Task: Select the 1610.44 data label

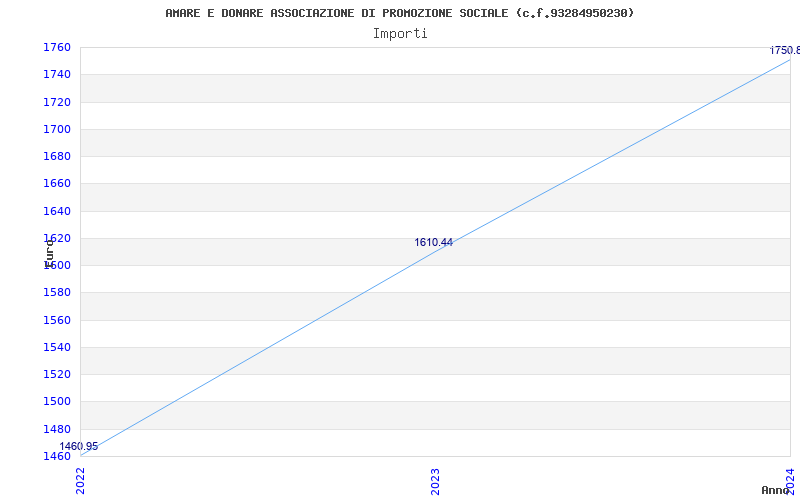Action: 433,242
